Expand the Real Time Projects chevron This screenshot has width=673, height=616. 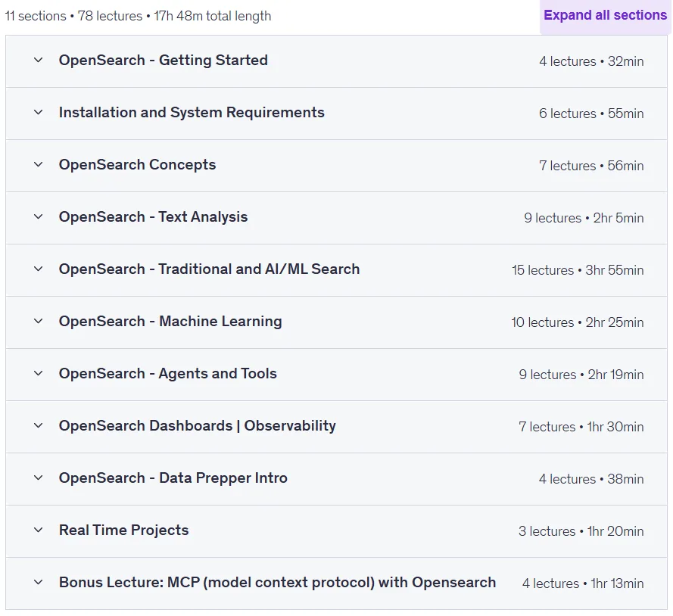pos(38,530)
